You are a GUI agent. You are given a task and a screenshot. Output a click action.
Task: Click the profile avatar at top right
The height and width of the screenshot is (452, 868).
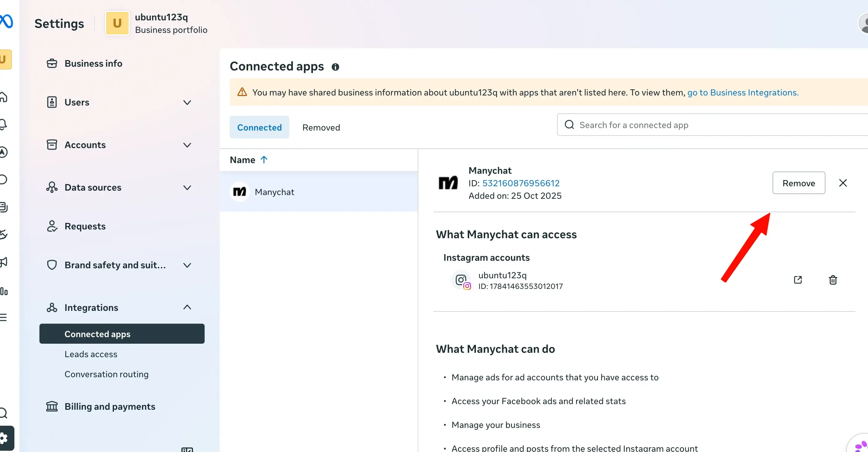(864, 23)
